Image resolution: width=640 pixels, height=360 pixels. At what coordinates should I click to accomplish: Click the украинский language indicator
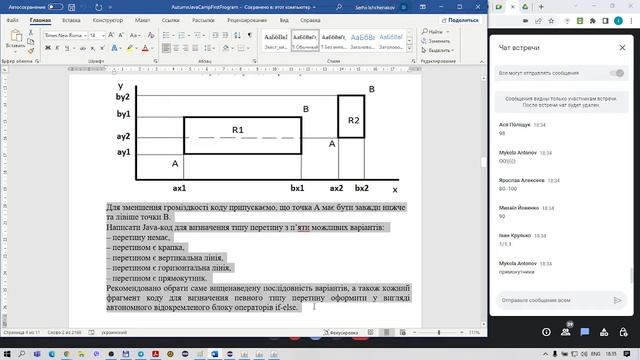pyautogui.click(x=114, y=333)
